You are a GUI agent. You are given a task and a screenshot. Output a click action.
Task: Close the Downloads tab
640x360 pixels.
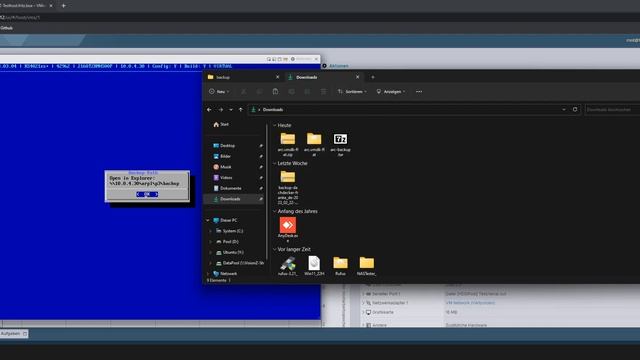[358, 77]
